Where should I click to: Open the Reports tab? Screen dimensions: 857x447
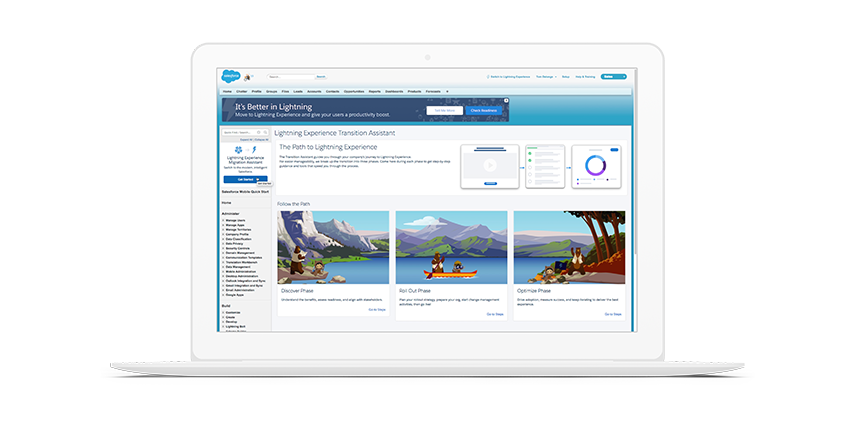click(x=374, y=92)
